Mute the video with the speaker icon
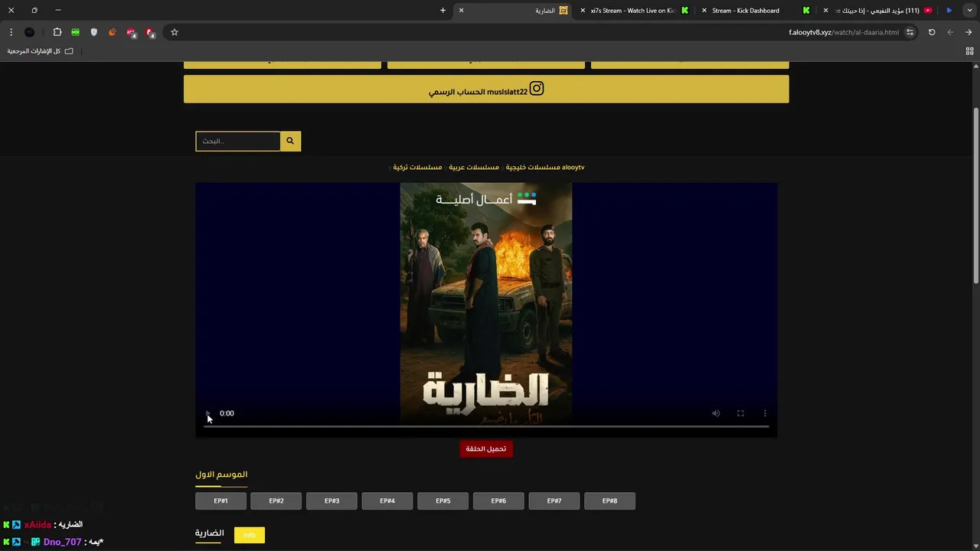 [x=716, y=413]
